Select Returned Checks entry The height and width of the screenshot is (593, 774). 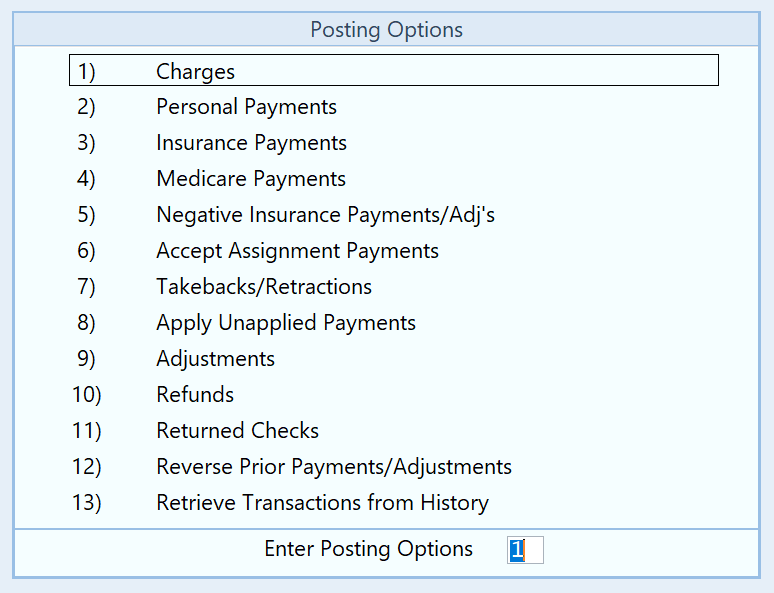[x=237, y=431]
